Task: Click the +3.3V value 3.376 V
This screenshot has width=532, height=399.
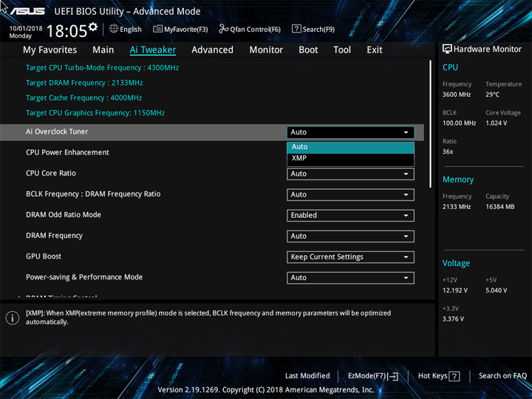Action: 453,319
